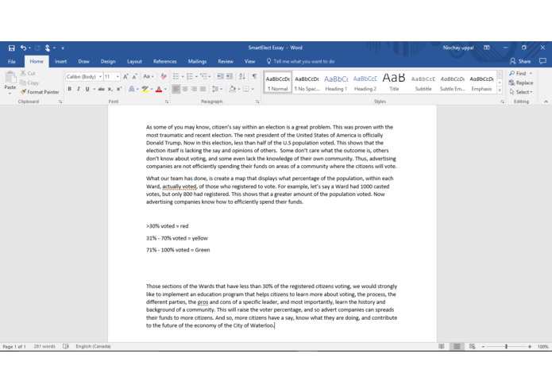Click the Undo arrow icon

23,48
